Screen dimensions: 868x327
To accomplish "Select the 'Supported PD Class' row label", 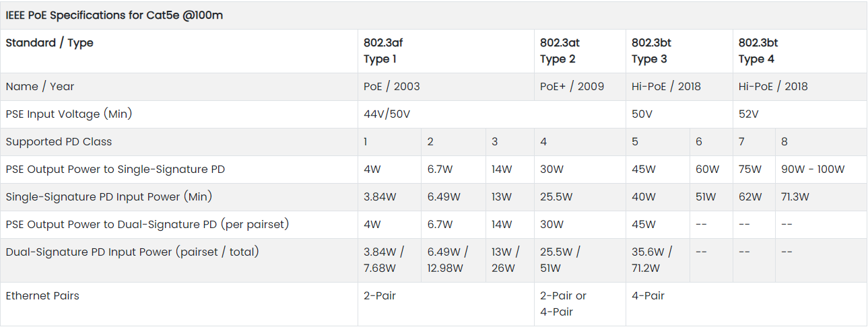I will click(59, 142).
